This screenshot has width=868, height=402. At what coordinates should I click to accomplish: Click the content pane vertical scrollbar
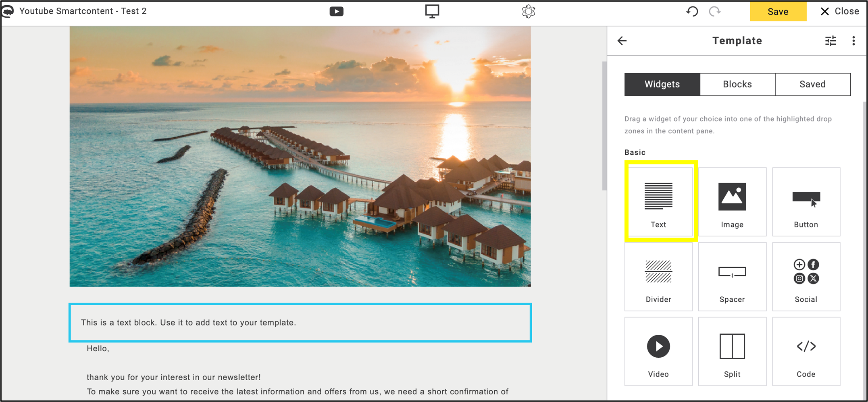pos(604,126)
